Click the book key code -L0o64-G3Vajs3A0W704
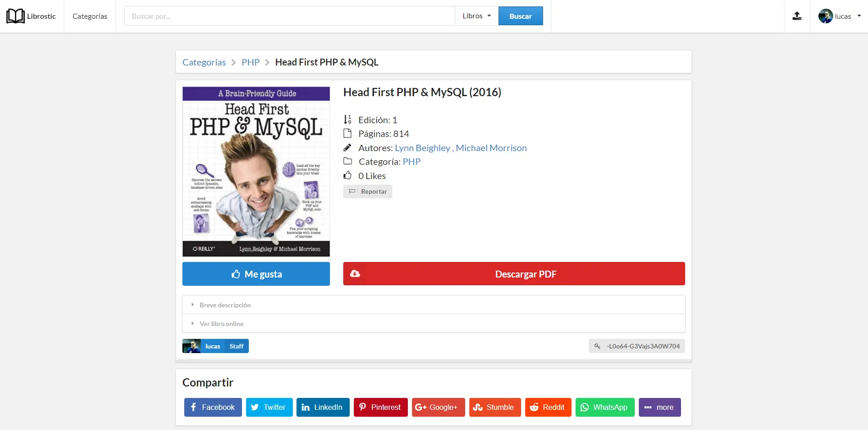Image resolution: width=868 pixels, height=430 pixels. pyautogui.click(x=637, y=346)
